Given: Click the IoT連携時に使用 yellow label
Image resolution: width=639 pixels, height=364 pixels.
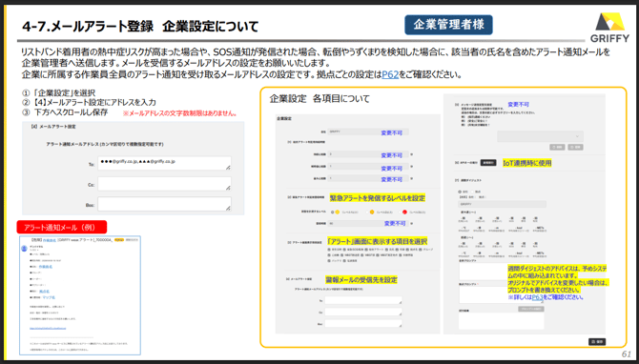Looking at the screenshot, I should (526, 163).
